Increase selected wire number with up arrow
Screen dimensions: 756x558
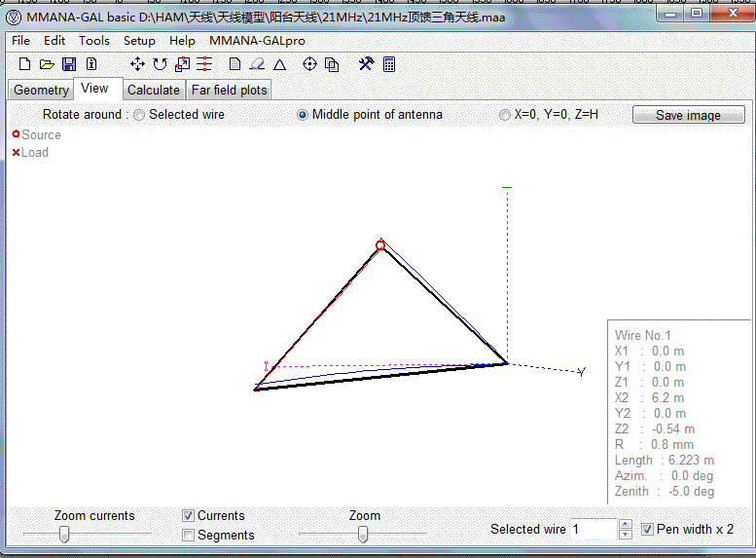click(x=625, y=524)
